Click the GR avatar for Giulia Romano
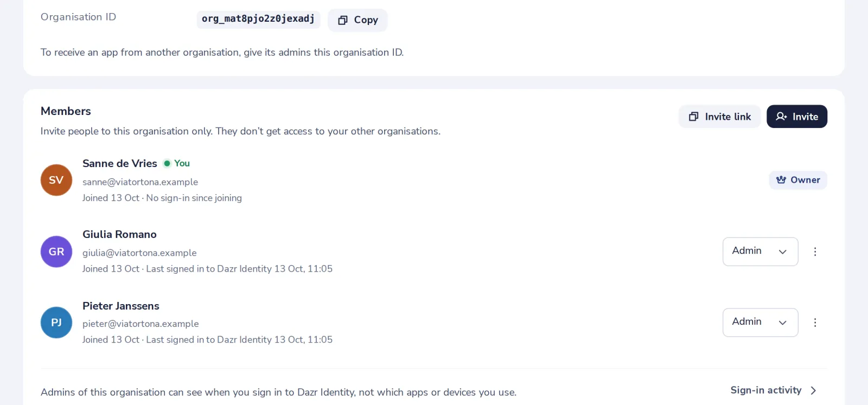The width and height of the screenshot is (868, 405). pos(56,252)
